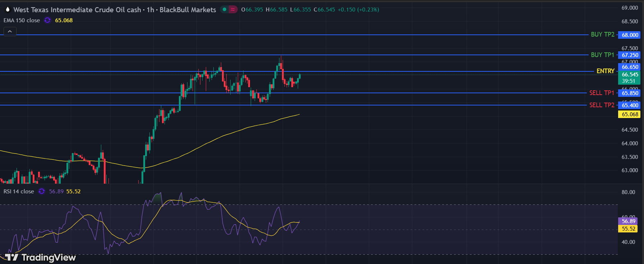Select the SELL TP1 horizontal line label
644x264 pixels.
602,93
